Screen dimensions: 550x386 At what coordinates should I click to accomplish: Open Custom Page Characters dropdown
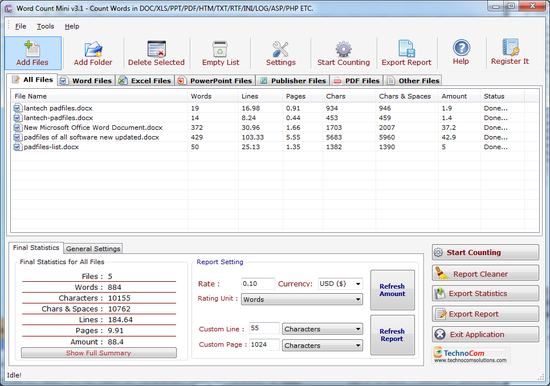(x=322, y=345)
